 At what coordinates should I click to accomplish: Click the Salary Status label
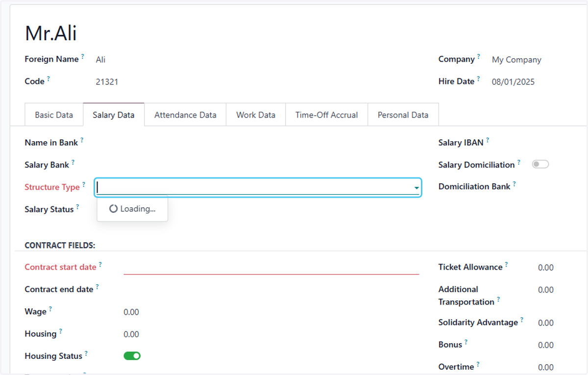49,209
